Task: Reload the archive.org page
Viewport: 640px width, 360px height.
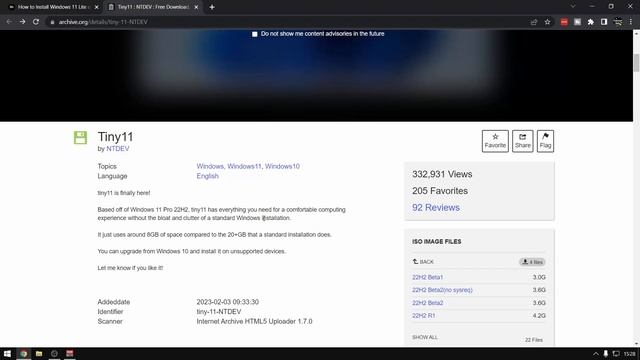Action: pos(36,22)
